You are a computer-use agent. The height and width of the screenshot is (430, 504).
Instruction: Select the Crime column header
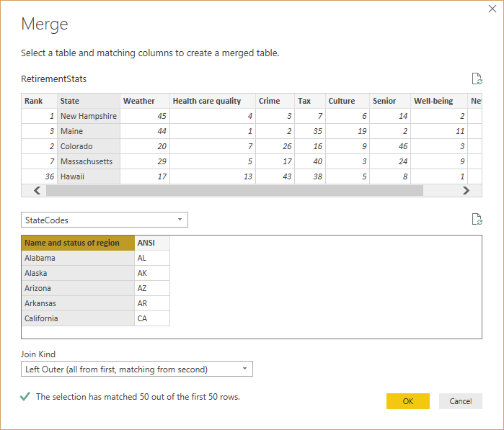(275, 101)
